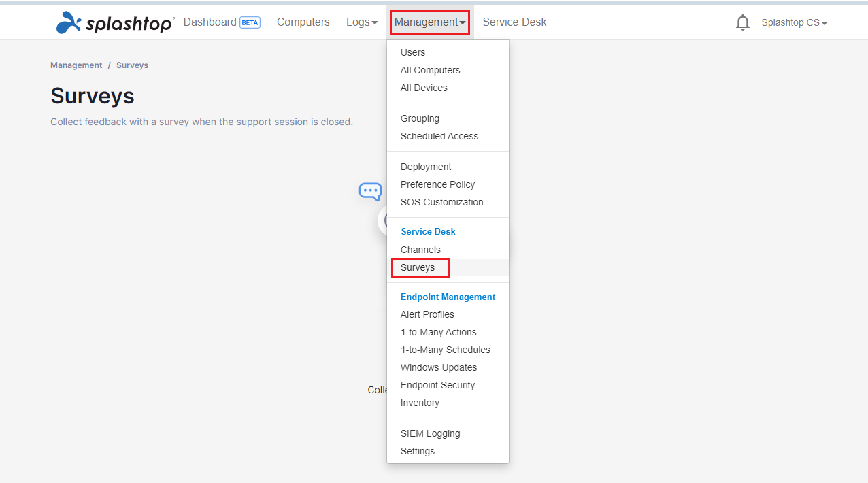Open Dashboard BETA page
The width and height of the screenshot is (868, 483).
(222, 22)
